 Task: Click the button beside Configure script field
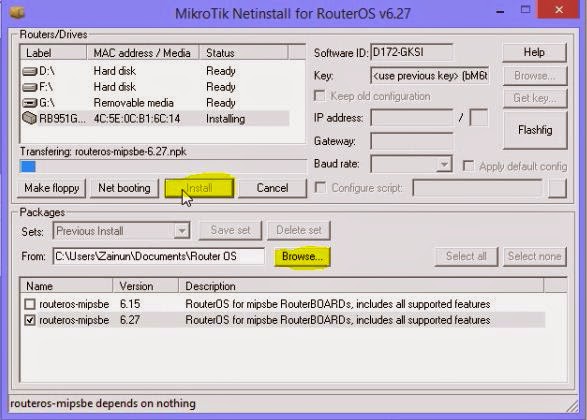point(557,188)
